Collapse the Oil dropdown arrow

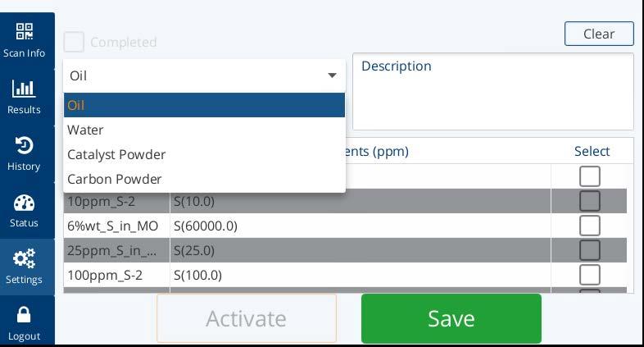pyautogui.click(x=333, y=75)
